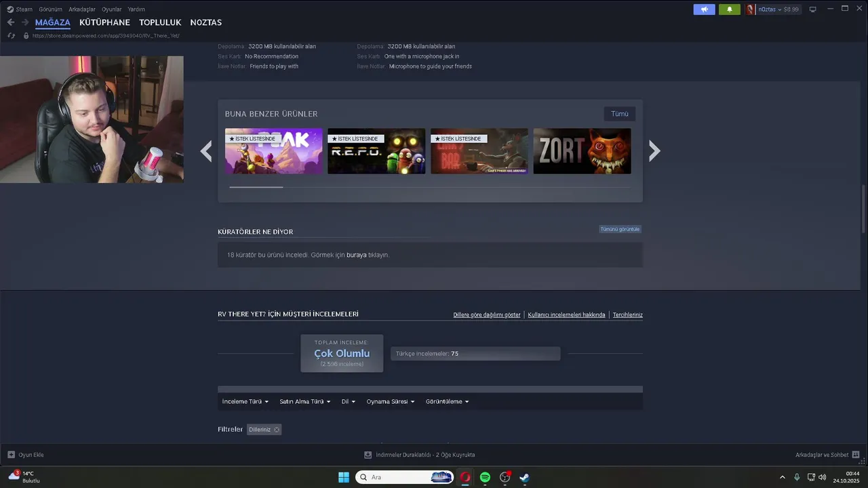Open the n0ztas account dropdown
Image resolution: width=868 pixels, height=488 pixels.
point(778,9)
